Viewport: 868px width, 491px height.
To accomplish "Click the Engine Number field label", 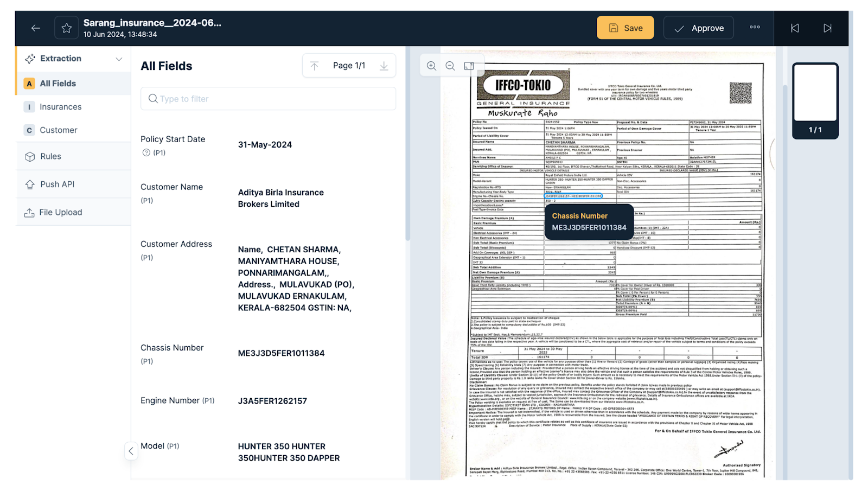I will [x=170, y=400].
